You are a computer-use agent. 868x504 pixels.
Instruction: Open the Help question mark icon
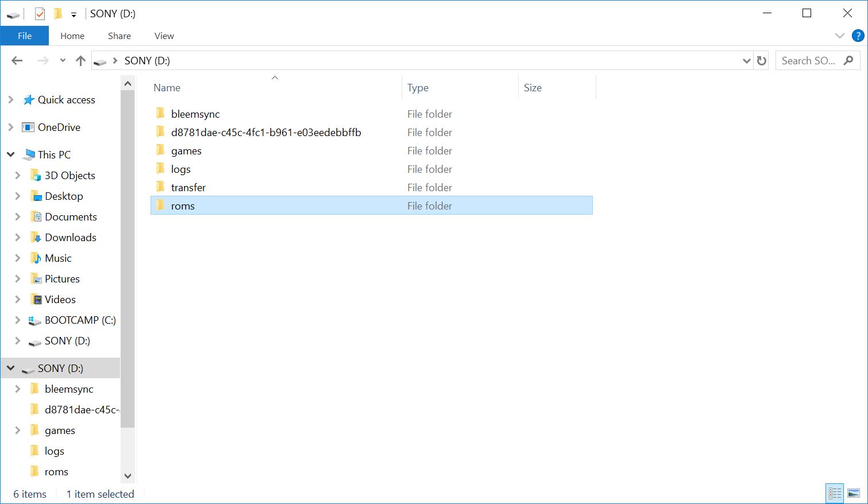tap(858, 36)
